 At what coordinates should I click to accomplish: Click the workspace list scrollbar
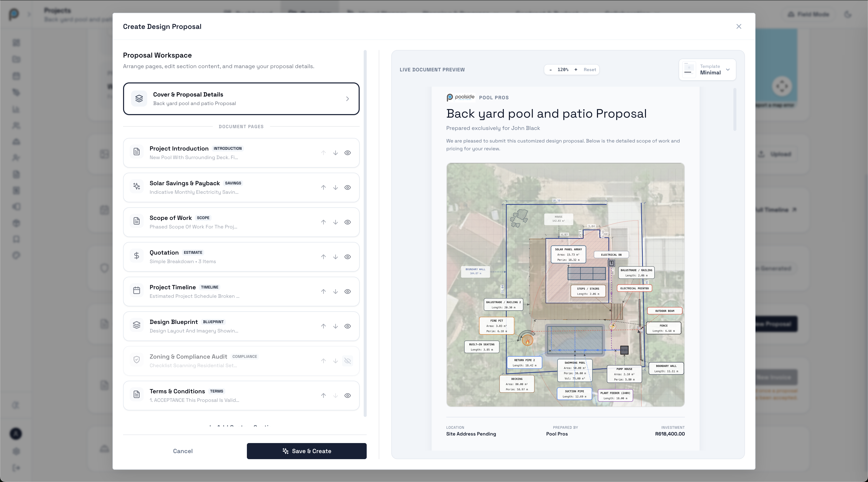coord(365,233)
